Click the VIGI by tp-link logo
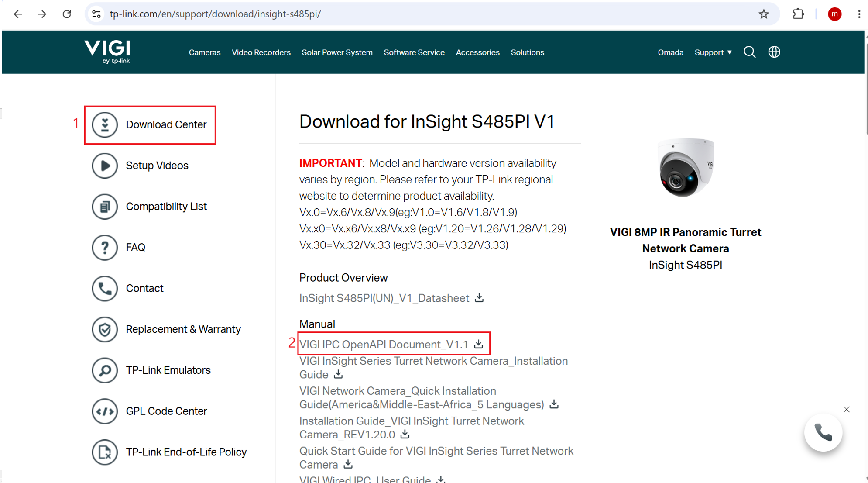Image resolution: width=868 pixels, height=483 pixels. click(x=107, y=52)
